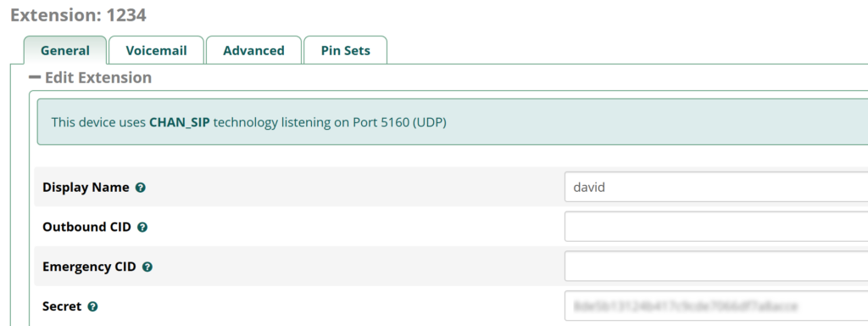Collapse section using the minus icon

35,77
